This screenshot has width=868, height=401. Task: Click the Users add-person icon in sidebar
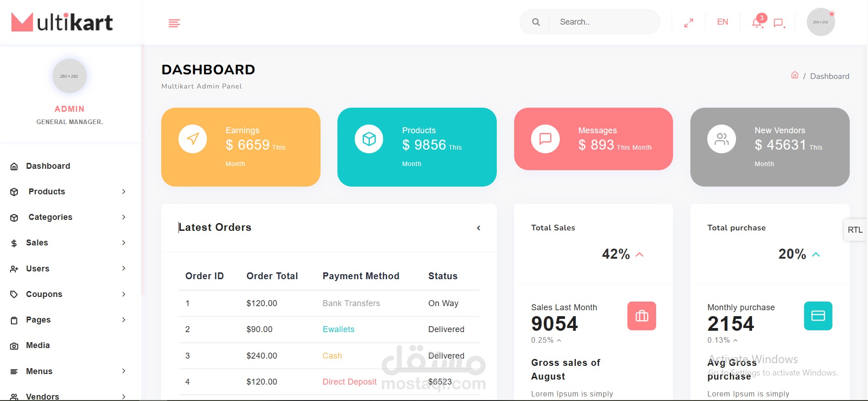coord(14,269)
